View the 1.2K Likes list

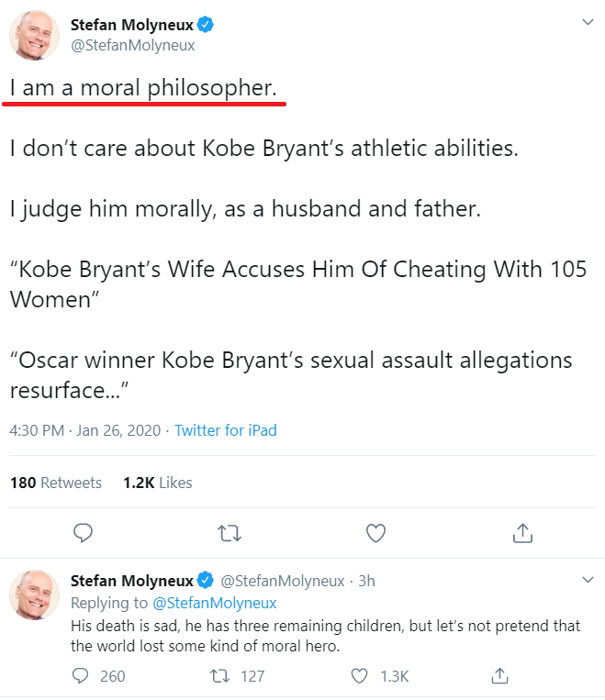(x=157, y=483)
